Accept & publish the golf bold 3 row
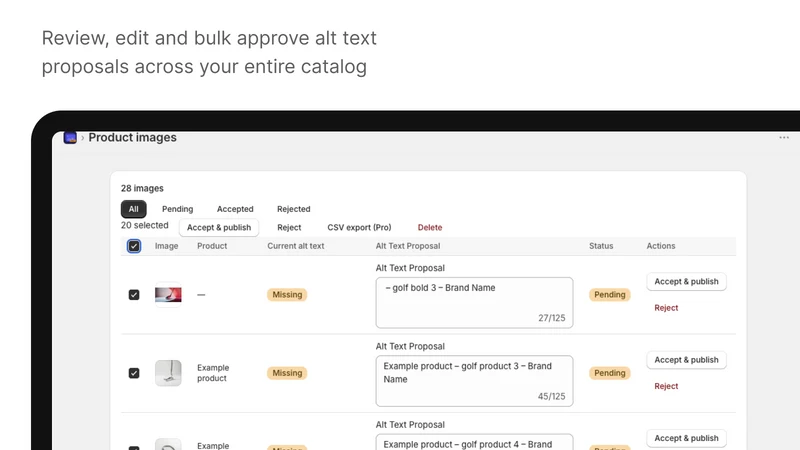The image size is (800, 450). pyautogui.click(x=686, y=282)
